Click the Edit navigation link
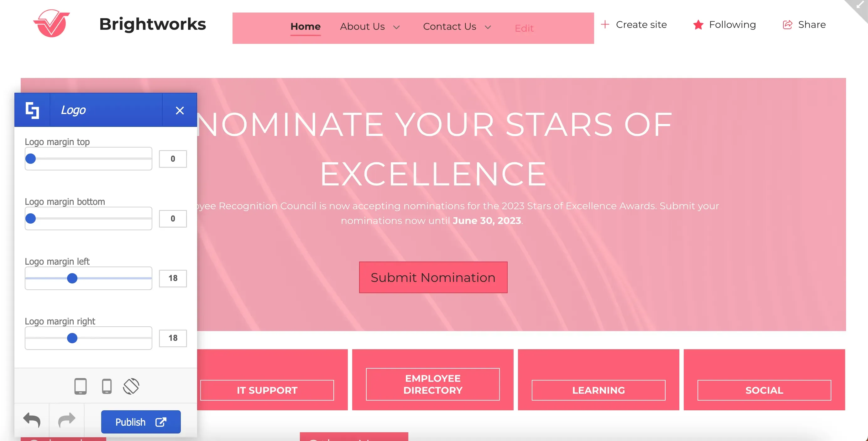 pos(524,28)
